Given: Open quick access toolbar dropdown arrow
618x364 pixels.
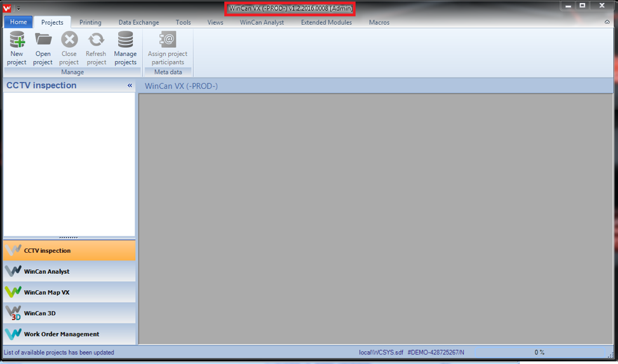Looking at the screenshot, I should pyautogui.click(x=18, y=8).
